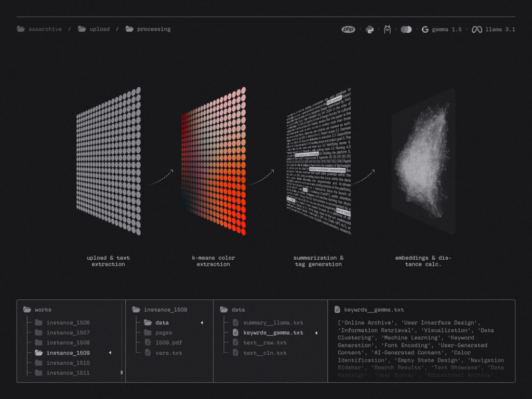This screenshot has width=532, height=399.
Task: Click the Ollama llama icon
Action: point(387,30)
